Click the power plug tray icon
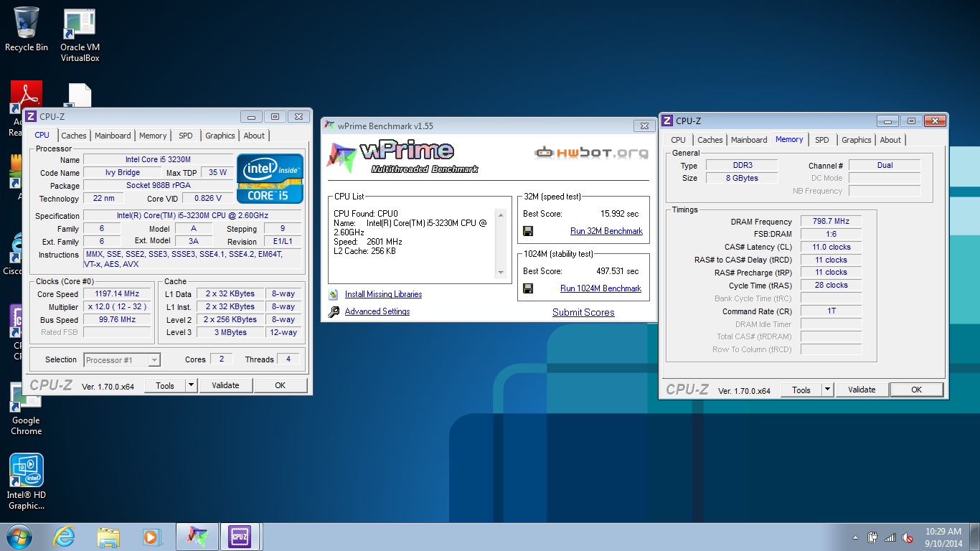 point(873,537)
